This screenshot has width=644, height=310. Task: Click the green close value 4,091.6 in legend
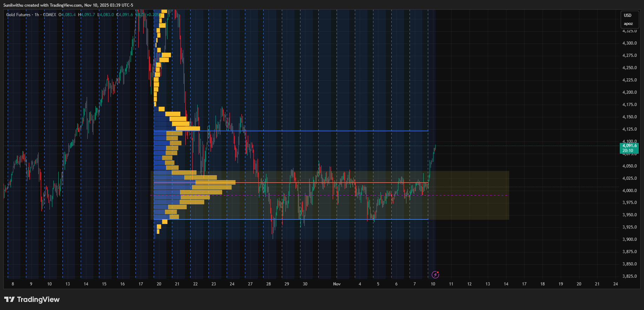[x=126, y=15]
